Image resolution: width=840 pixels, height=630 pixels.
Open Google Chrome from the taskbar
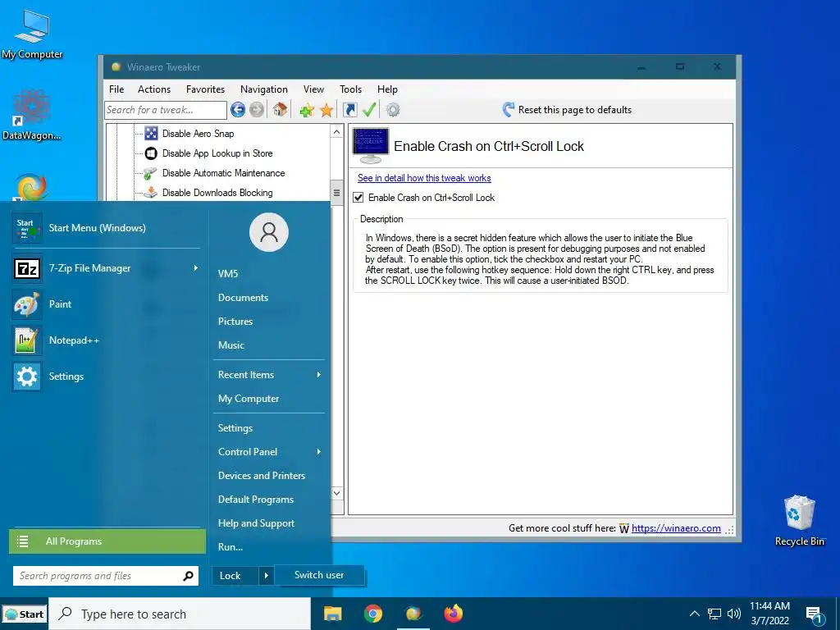pos(373,614)
